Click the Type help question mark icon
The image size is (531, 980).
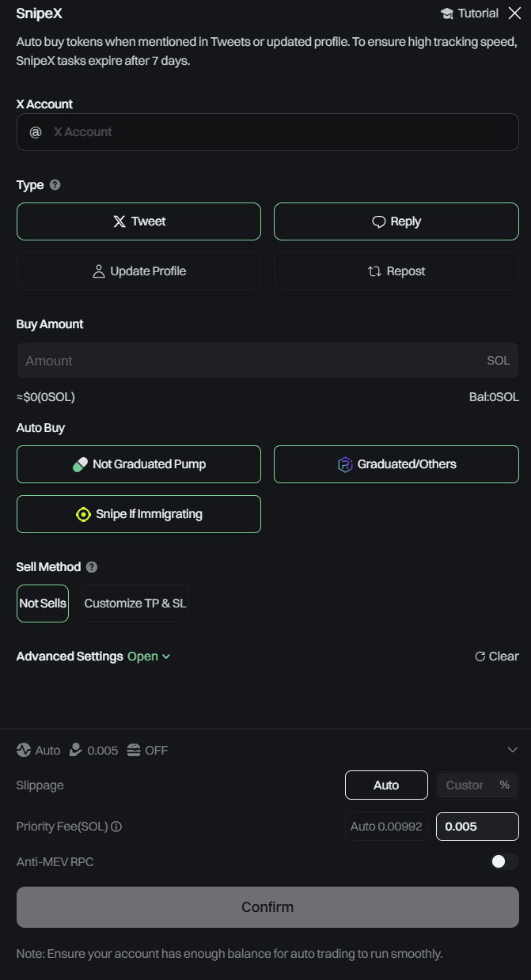tap(55, 184)
